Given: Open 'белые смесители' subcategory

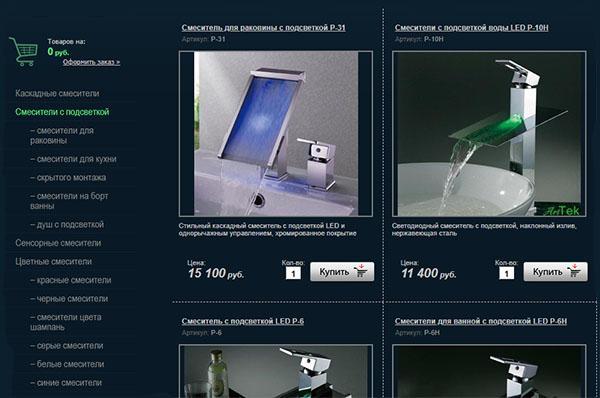Looking at the screenshot, I should 67,364.
